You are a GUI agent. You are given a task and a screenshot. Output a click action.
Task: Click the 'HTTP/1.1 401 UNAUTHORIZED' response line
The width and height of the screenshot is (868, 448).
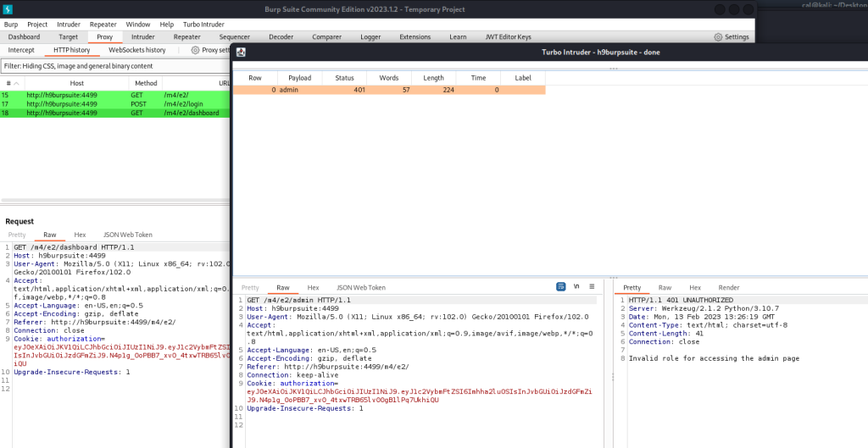coord(681,301)
